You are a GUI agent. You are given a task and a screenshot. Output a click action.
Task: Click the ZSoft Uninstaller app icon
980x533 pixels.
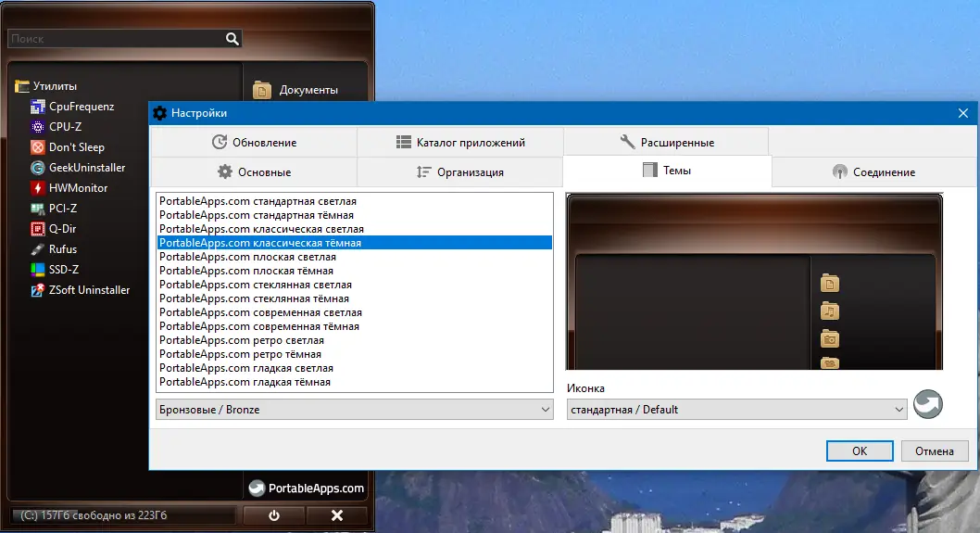37,290
